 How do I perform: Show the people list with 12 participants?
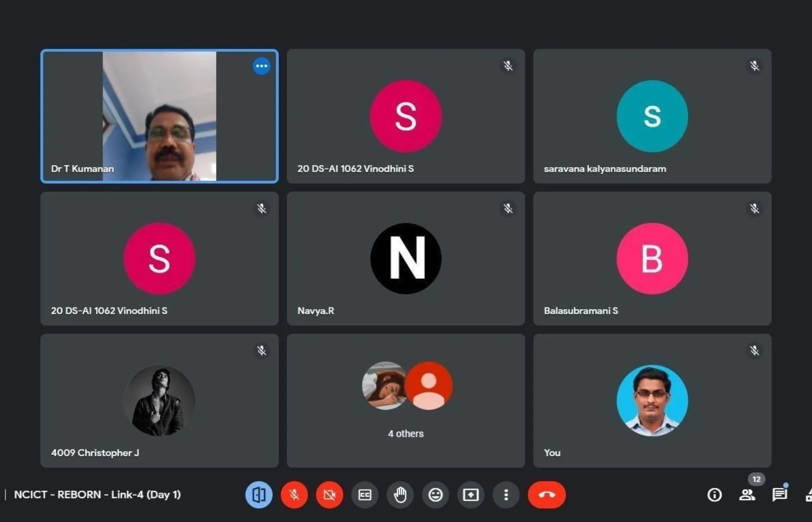tap(747, 495)
